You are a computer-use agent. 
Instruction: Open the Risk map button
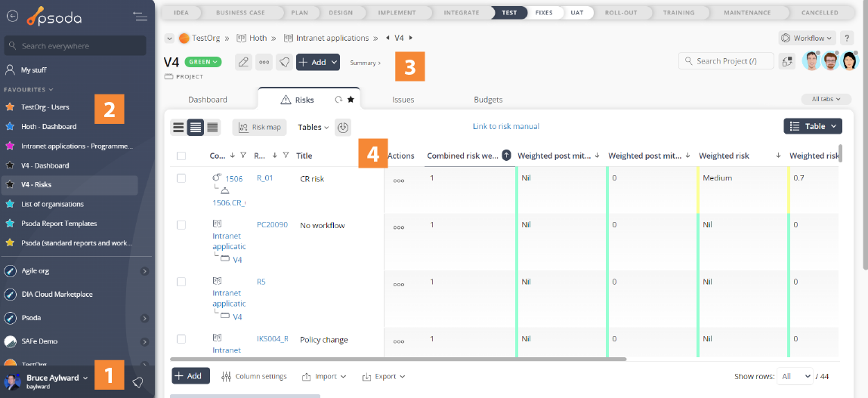[260, 128]
